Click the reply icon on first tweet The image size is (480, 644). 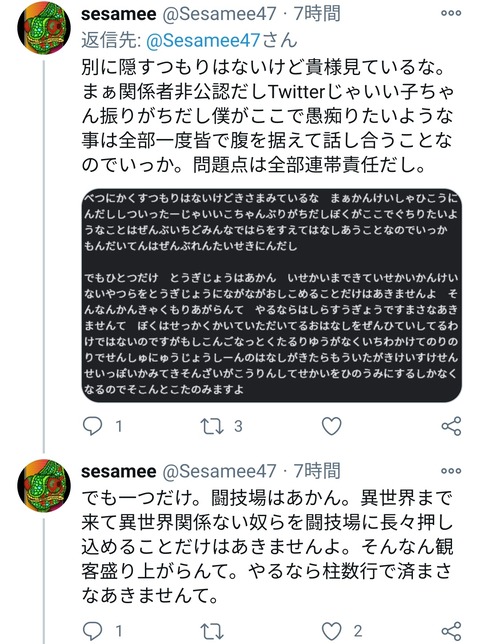point(92,426)
